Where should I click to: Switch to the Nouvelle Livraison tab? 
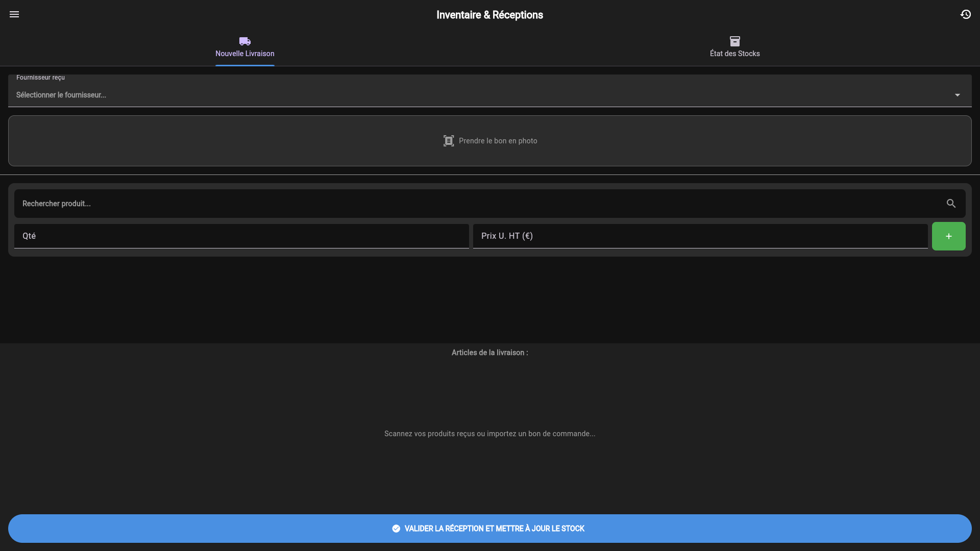point(245,47)
